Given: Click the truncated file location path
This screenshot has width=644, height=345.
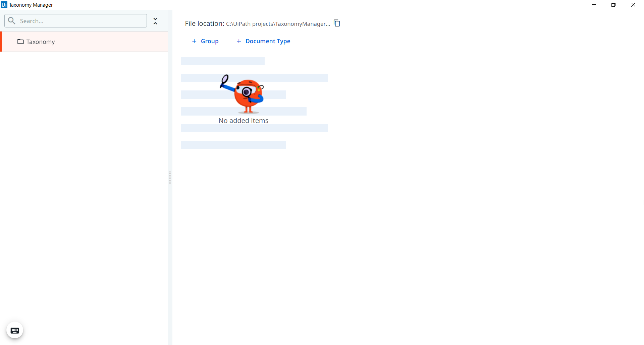Looking at the screenshot, I should click(x=278, y=24).
